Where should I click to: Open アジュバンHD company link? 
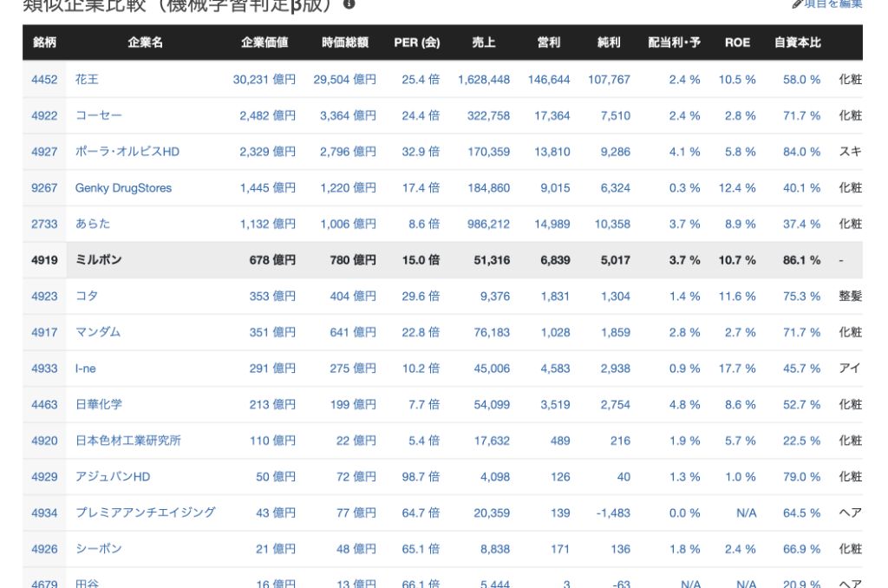click(x=113, y=477)
